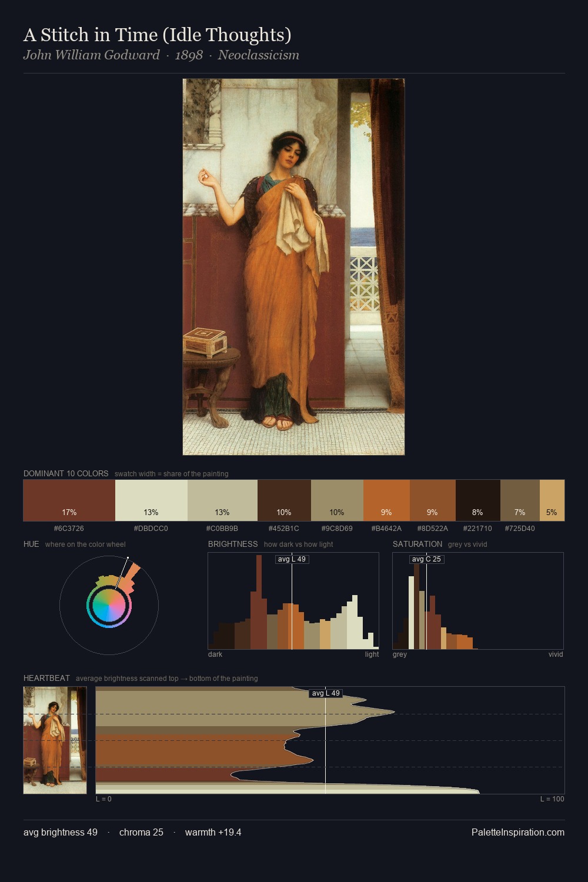Viewport: 588px width, 882px height.
Task: Click the HEARTBEAT section heading
Action: click(x=46, y=678)
